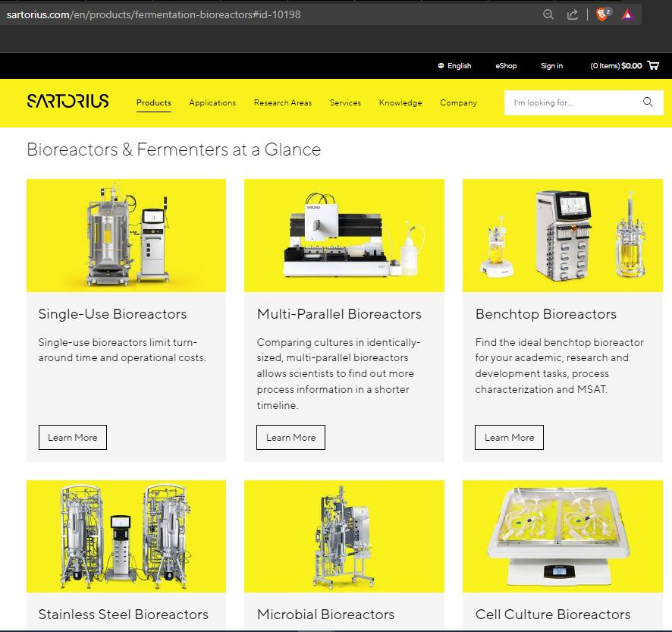The height and width of the screenshot is (632, 672).
Task: Click the Sign in link
Action: click(551, 65)
